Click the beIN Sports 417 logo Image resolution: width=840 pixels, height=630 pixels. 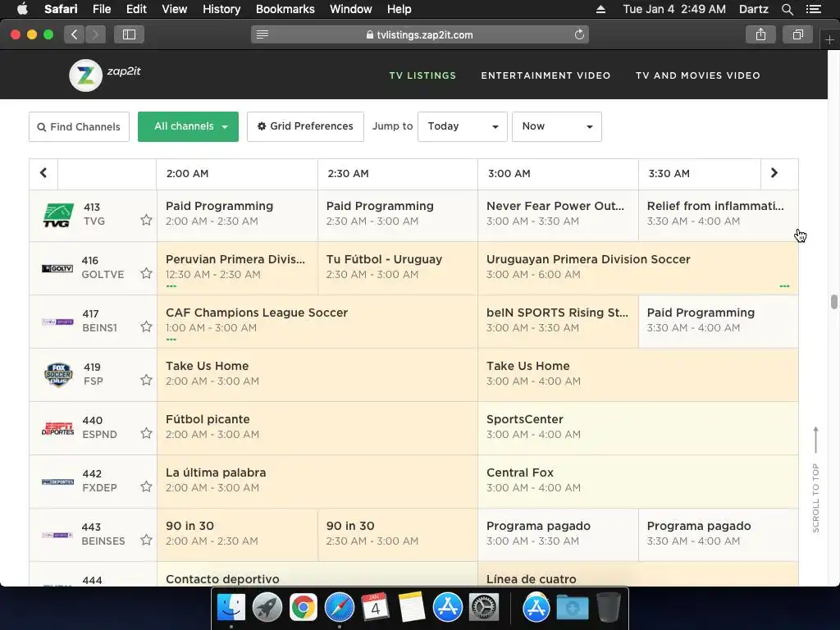(x=58, y=322)
